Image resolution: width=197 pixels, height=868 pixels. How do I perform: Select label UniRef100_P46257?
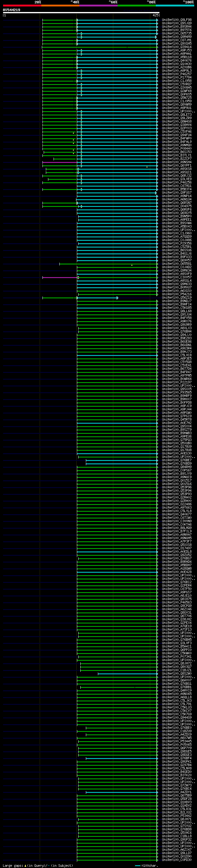coord(177,74)
